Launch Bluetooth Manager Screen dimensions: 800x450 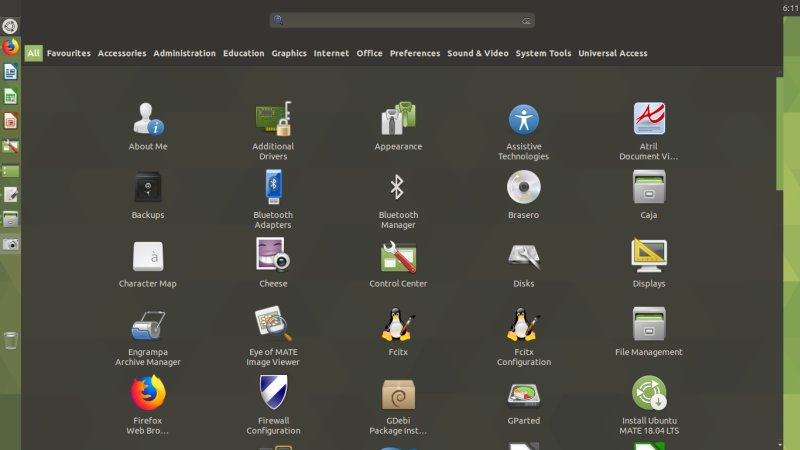click(398, 201)
